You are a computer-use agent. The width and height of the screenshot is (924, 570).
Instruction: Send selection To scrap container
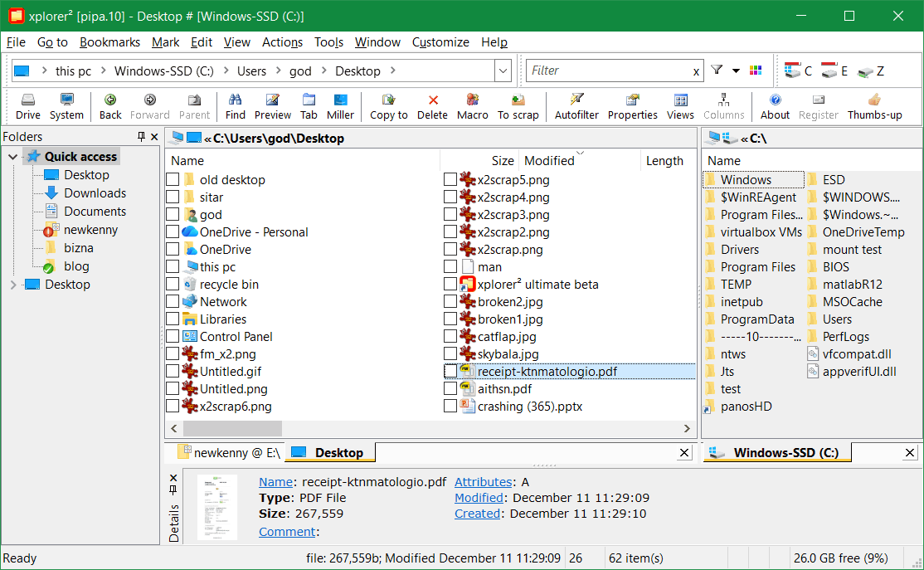pos(518,106)
